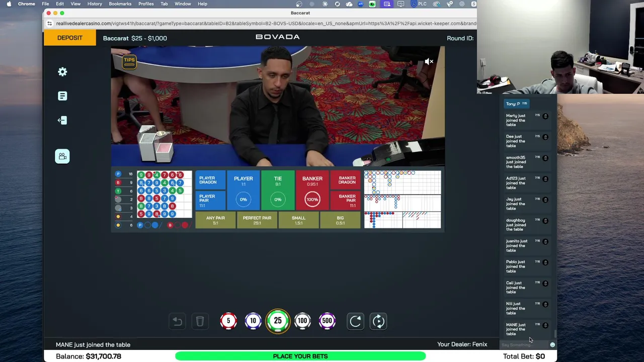The image size is (644, 362).
Task: Bet on SMALL 1.5:1
Action: [x=298, y=220]
